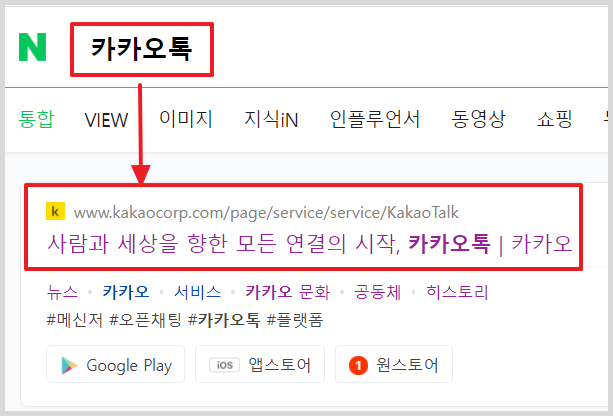Click the #메신저 hashtag
This screenshot has width=613, height=416.
pos(75,320)
